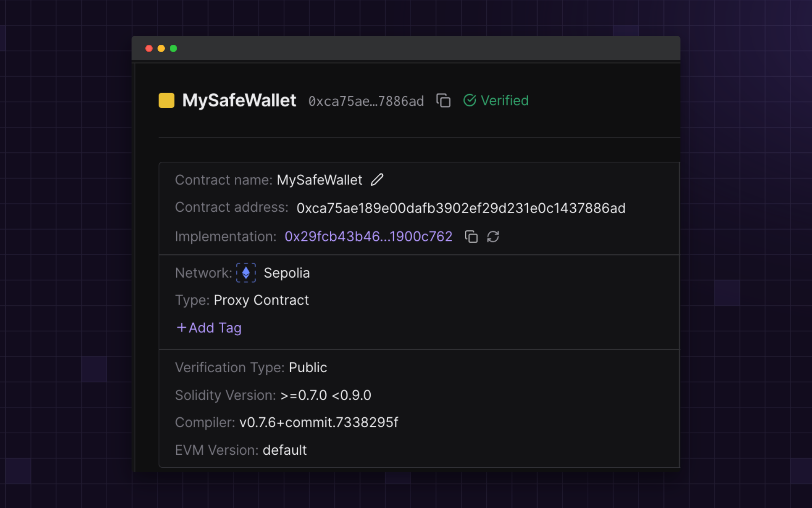Edit the contract name with pencil icon
Viewport: 812px width, 508px height.
[x=377, y=180]
